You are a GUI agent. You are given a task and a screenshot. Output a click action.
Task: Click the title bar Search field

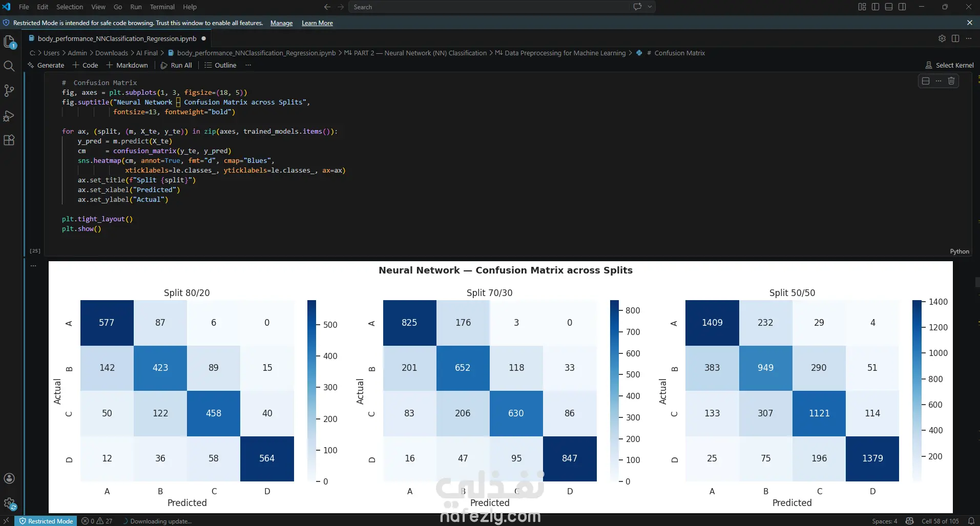pyautogui.click(x=502, y=7)
